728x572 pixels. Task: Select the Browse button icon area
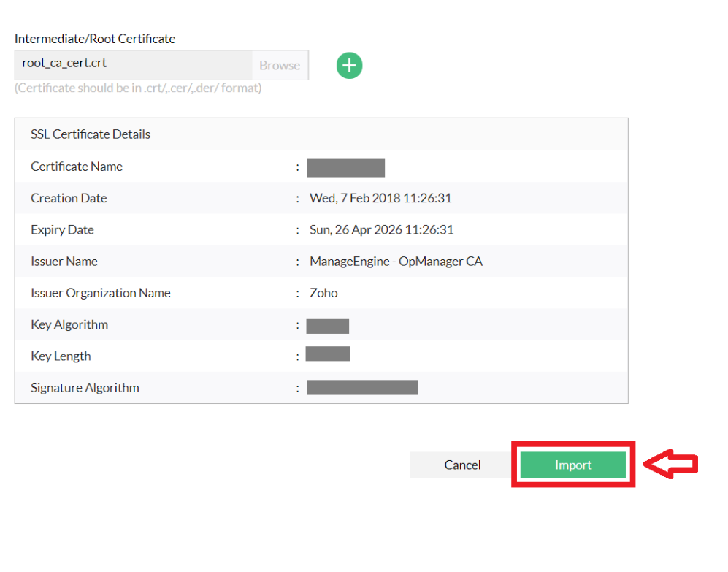point(280,65)
